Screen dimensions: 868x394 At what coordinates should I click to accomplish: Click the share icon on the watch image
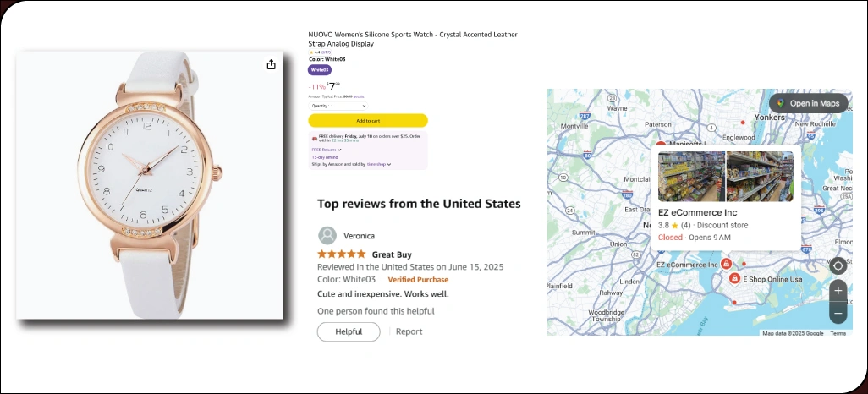point(271,65)
